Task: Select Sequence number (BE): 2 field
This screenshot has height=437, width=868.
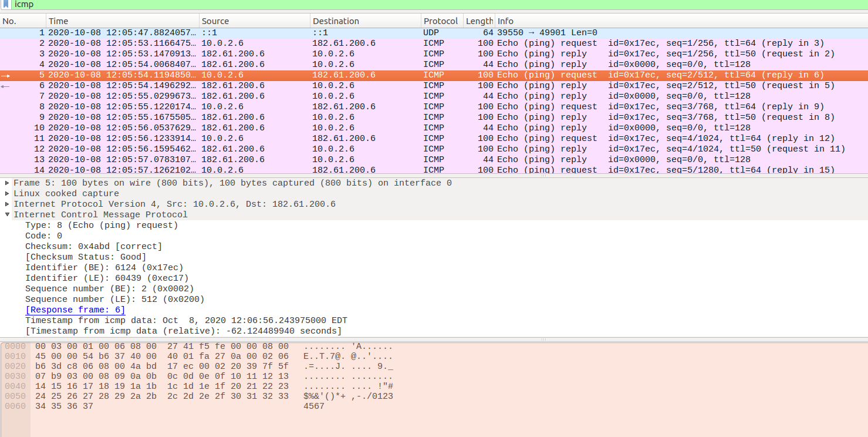Action: pyautogui.click(x=109, y=289)
